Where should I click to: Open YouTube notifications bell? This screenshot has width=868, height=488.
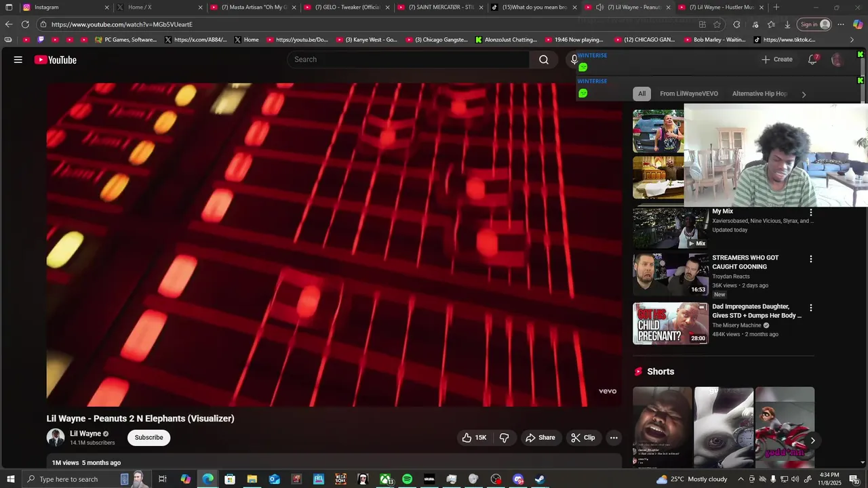click(812, 60)
